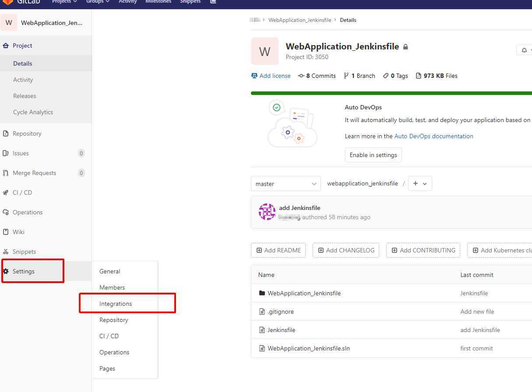Click the large W project avatar in header
Viewport: 532px width, 392px height.
(265, 51)
